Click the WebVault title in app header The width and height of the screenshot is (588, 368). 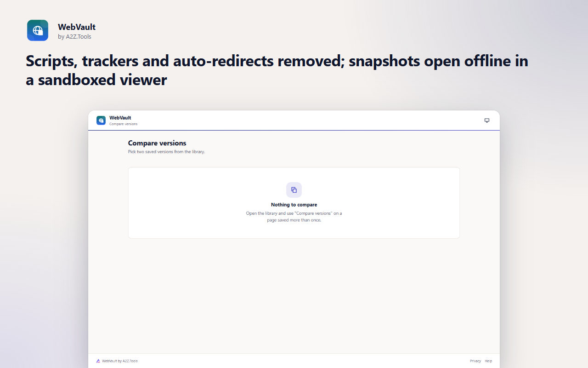point(120,118)
